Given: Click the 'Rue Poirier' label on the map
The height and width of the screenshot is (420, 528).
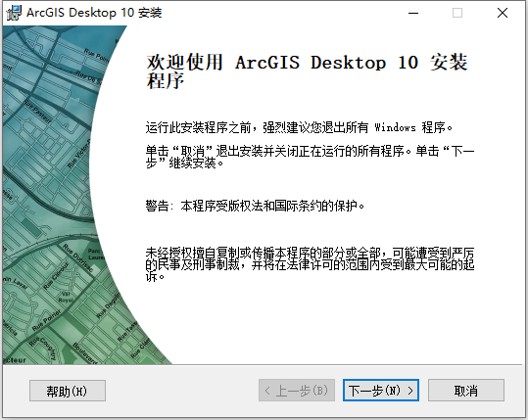Looking at the screenshot, I should pyautogui.click(x=47, y=320).
